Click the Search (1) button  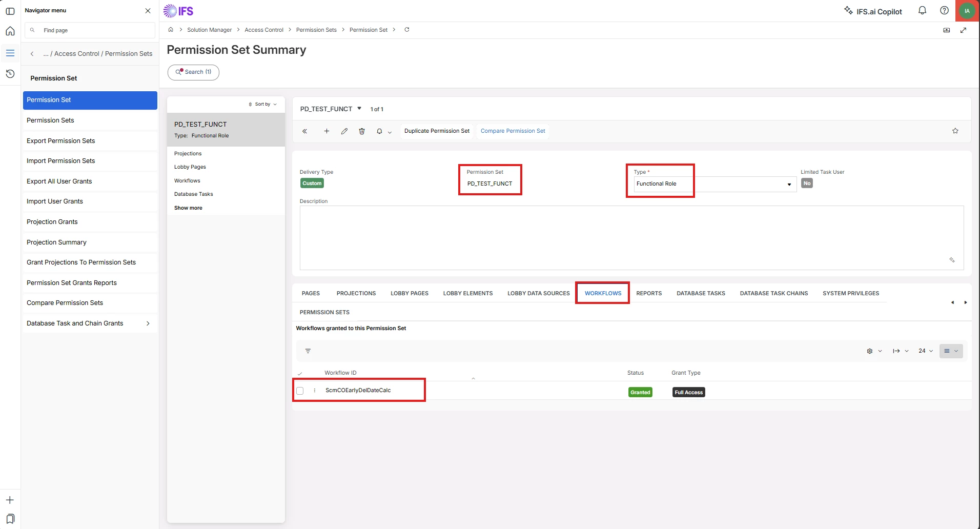tap(193, 72)
